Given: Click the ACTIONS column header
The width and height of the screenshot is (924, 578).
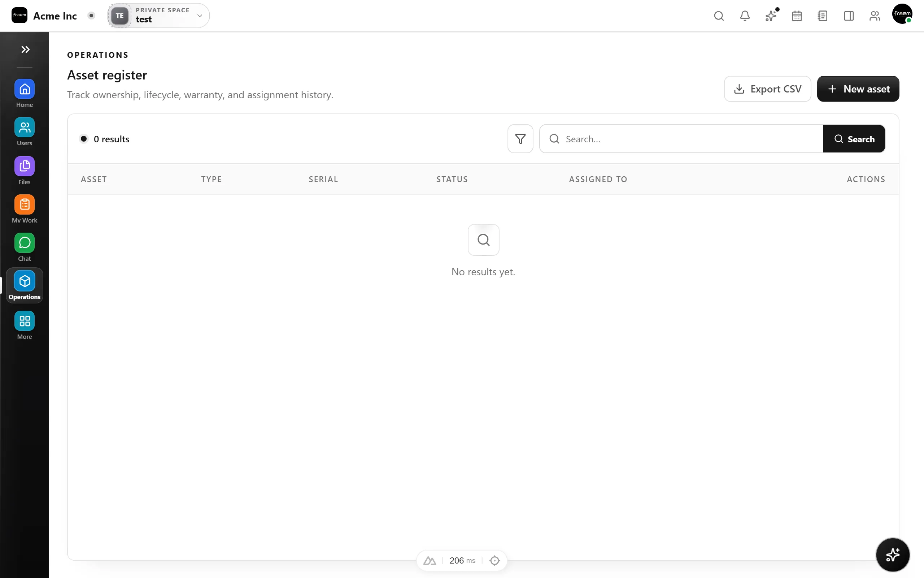Looking at the screenshot, I should tap(866, 179).
